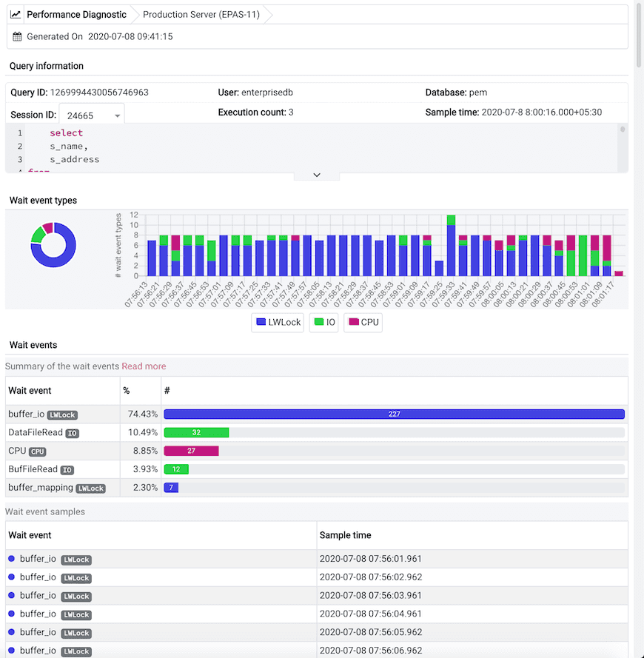Select Performance Diagnostic in the breadcrumb
This screenshot has height=658, width=644.
(x=76, y=13)
